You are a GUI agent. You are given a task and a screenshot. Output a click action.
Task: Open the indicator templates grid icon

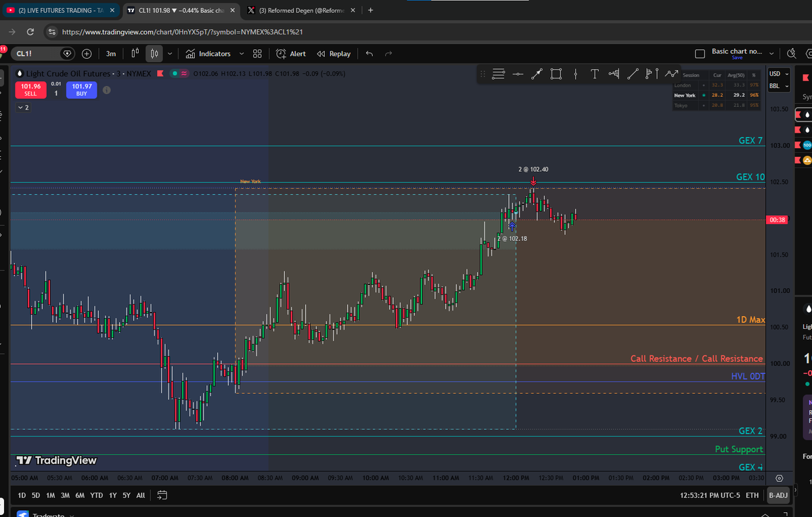coord(257,53)
